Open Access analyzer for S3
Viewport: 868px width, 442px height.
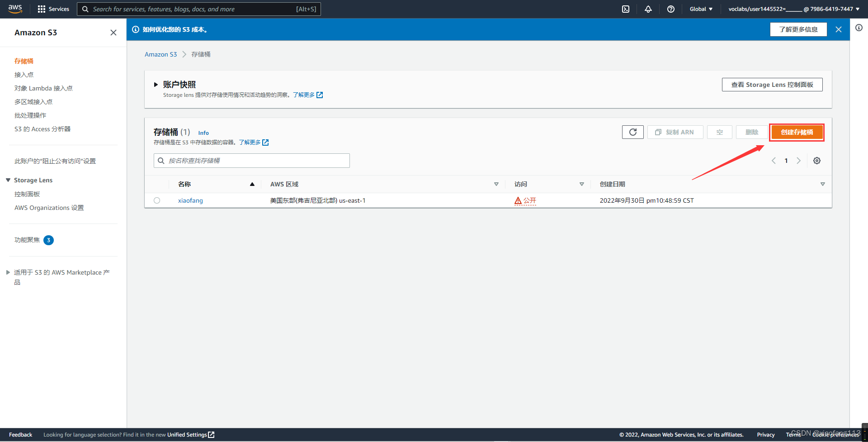pyautogui.click(x=42, y=129)
